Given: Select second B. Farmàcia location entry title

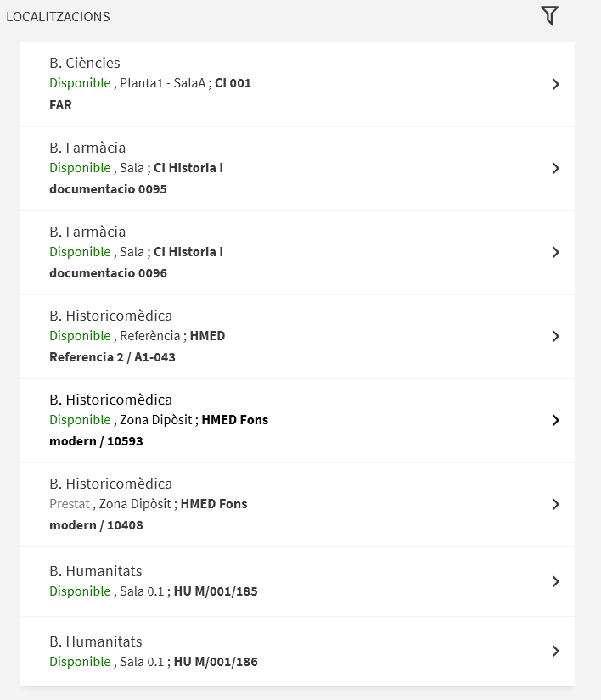Looking at the screenshot, I should pyautogui.click(x=87, y=232).
